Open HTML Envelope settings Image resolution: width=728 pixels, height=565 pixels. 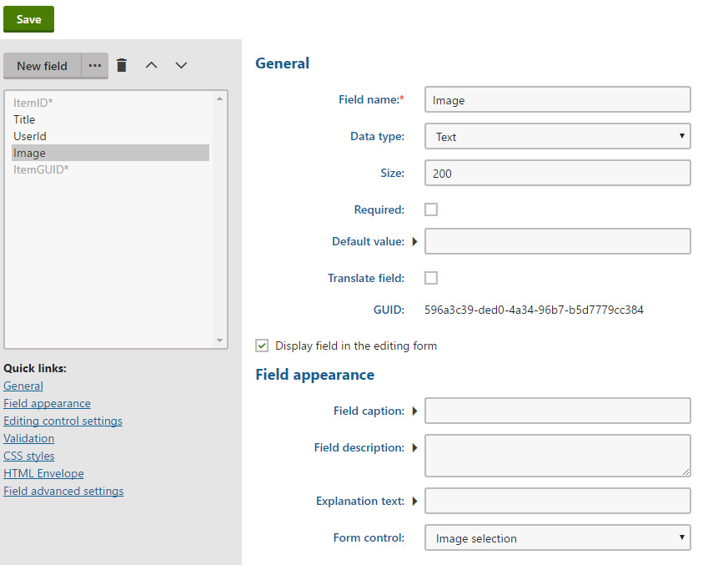tap(43, 473)
